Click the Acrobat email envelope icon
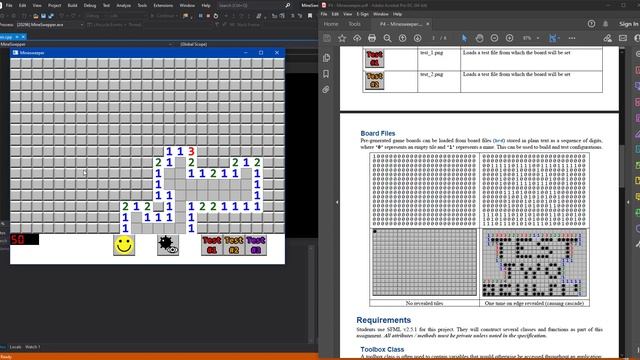The image size is (640, 360). [622, 38]
